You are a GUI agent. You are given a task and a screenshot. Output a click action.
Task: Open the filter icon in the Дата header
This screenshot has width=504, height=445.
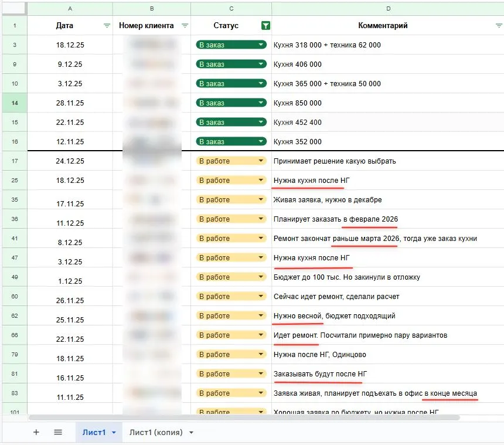(x=107, y=26)
